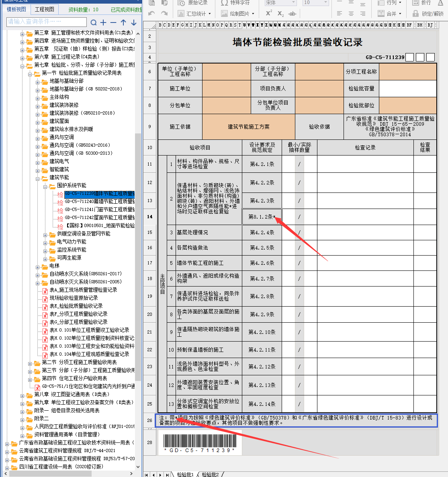Toggle strikethrough text formatting
The image size is (448, 477).
[292, 13]
